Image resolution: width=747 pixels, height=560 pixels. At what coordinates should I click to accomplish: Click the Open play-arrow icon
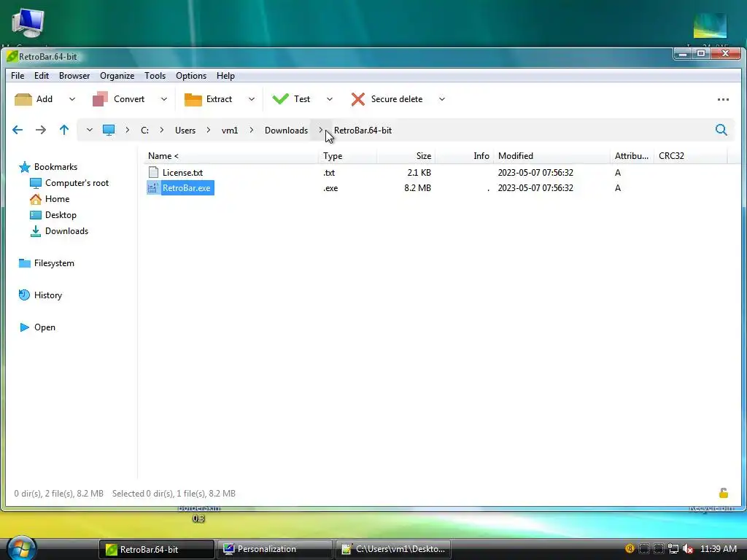(24, 327)
